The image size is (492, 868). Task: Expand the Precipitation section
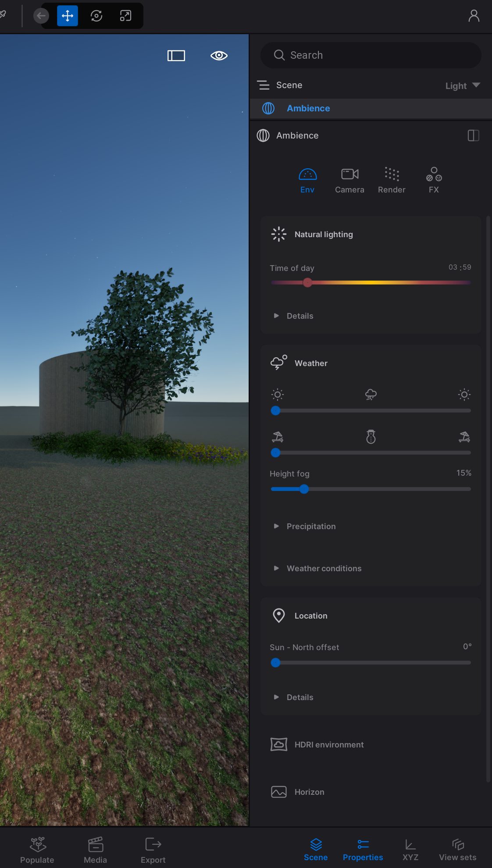coord(311,526)
